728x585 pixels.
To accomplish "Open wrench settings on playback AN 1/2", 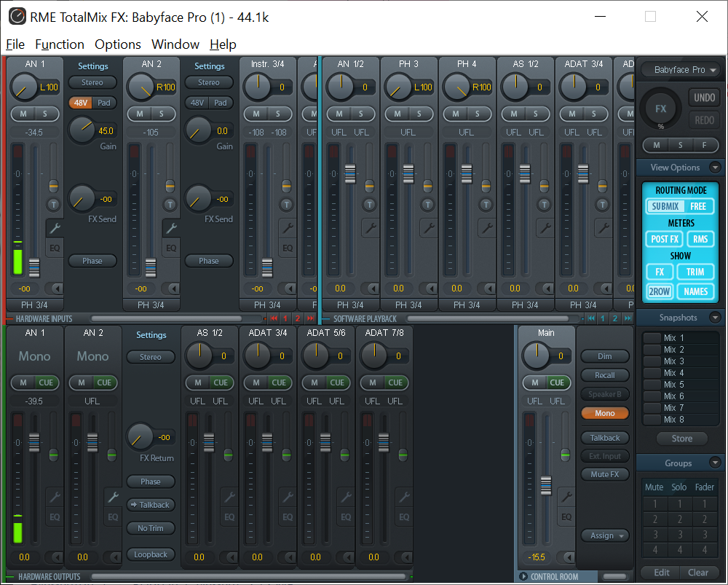I will click(370, 228).
